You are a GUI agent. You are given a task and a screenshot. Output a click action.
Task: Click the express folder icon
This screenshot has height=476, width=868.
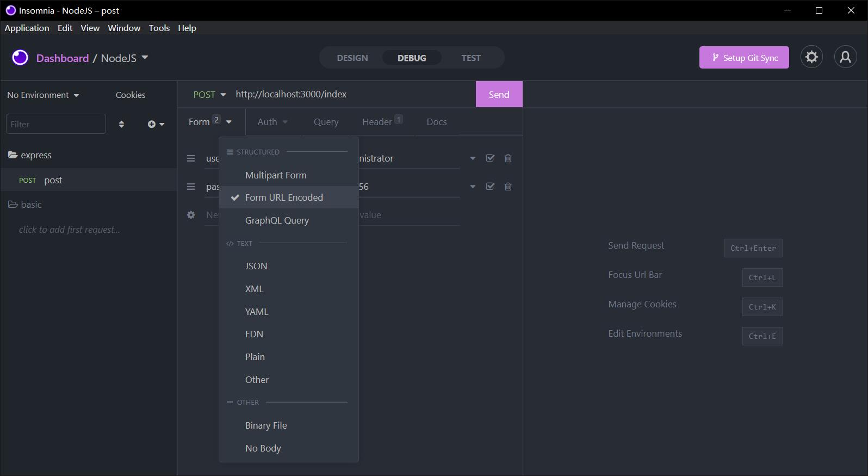point(13,155)
